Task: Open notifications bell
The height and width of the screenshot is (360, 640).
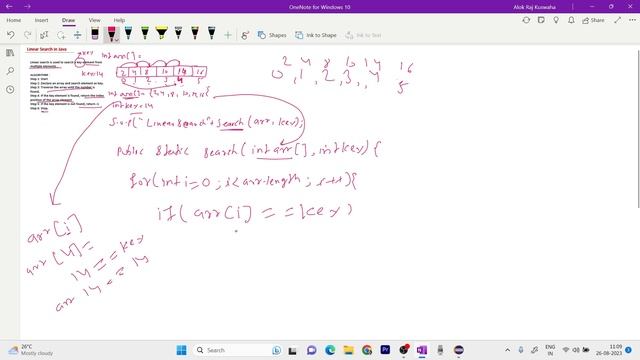Action: 571,20
